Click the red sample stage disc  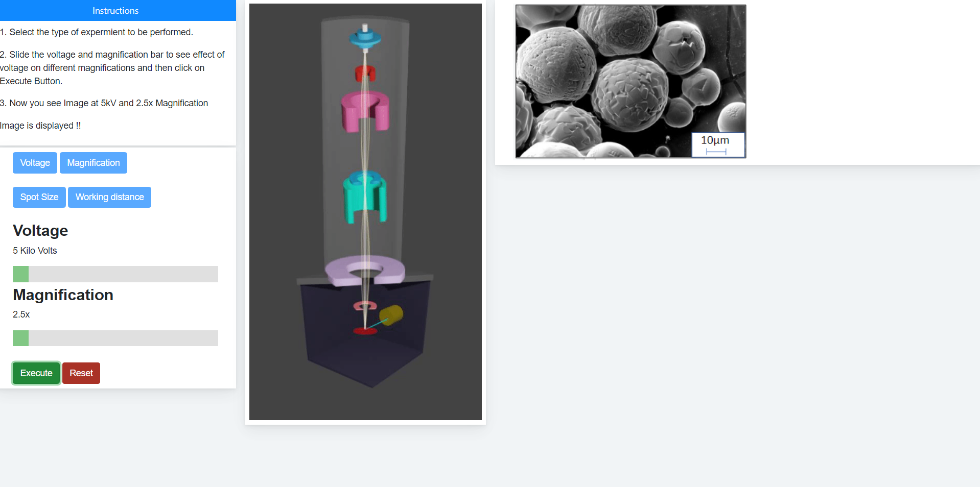click(365, 331)
